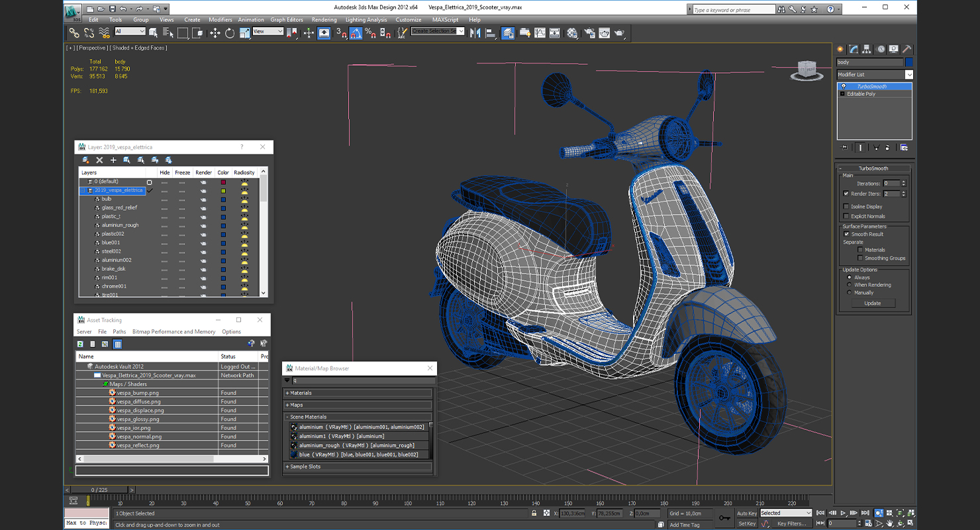The width and height of the screenshot is (980, 530).
Task: Enable the Isoline Display checkbox
Action: (846, 207)
